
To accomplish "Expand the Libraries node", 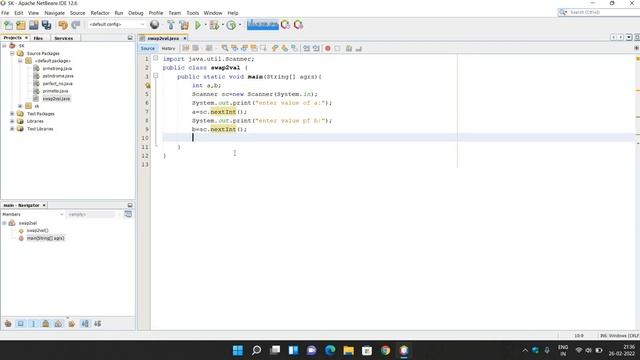I will [12, 121].
